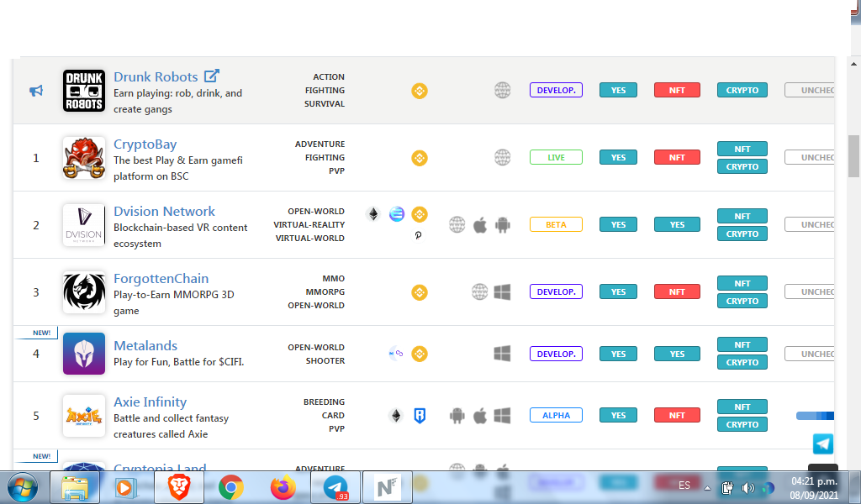
Task: Click the UNCHECKED badge in Dvision Network row
Action: [810, 224]
